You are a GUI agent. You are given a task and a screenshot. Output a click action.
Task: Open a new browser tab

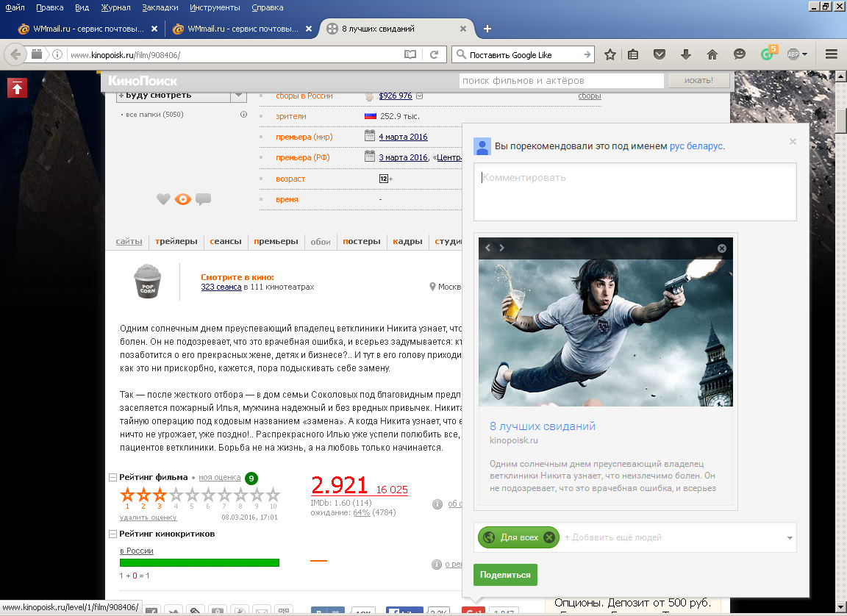click(x=487, y=29)
